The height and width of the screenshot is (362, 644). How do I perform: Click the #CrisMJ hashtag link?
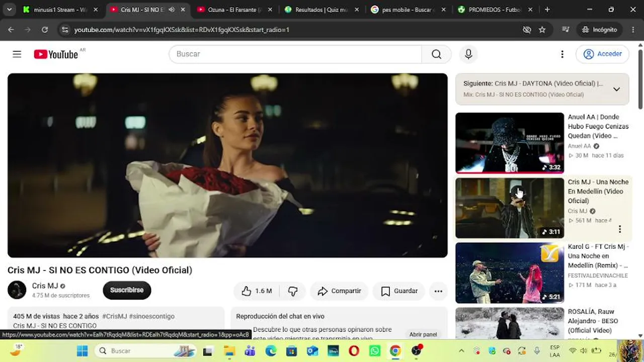115,316
